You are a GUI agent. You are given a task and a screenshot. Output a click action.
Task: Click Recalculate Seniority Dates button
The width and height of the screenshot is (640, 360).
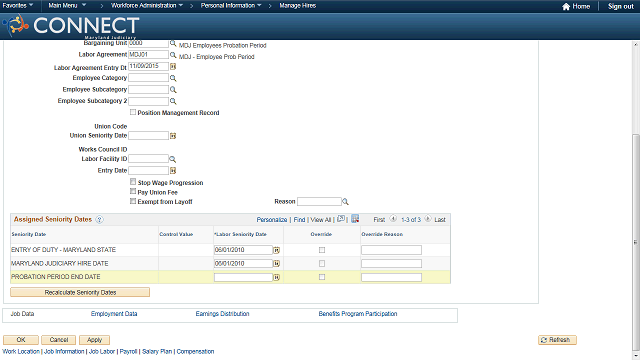click(80, 292)
